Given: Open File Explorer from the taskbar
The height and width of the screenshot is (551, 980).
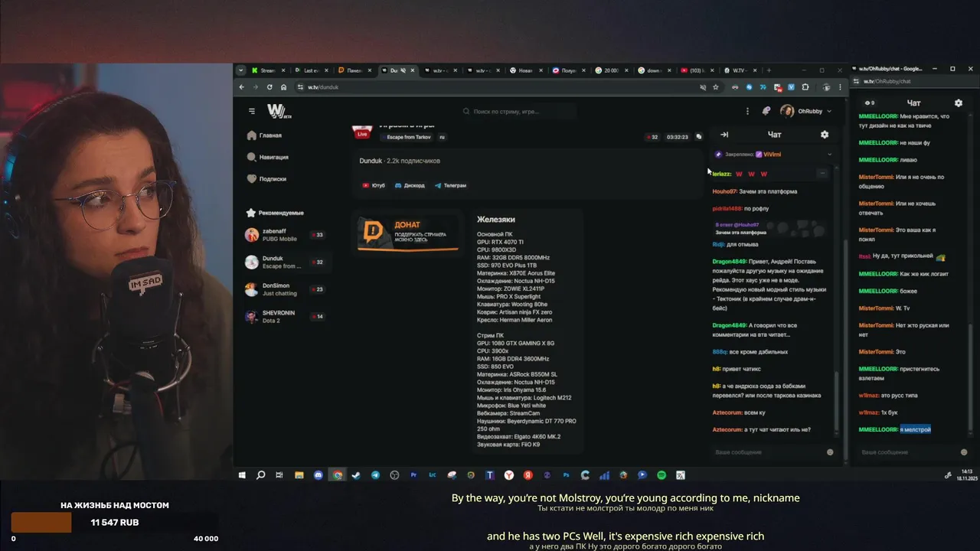Looking at the screenshot, I should pyautogui.click(x=299, y=475).
